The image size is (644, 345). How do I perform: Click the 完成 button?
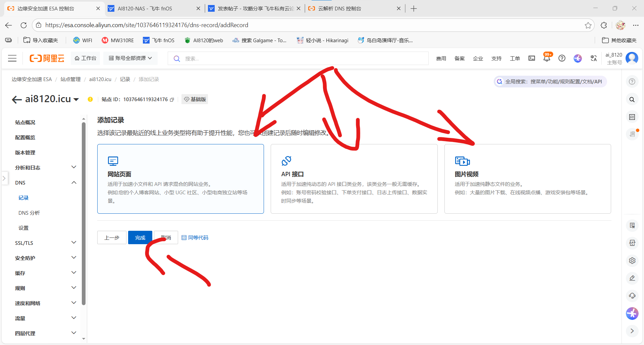pyautogui.click(x=140, y=237)
